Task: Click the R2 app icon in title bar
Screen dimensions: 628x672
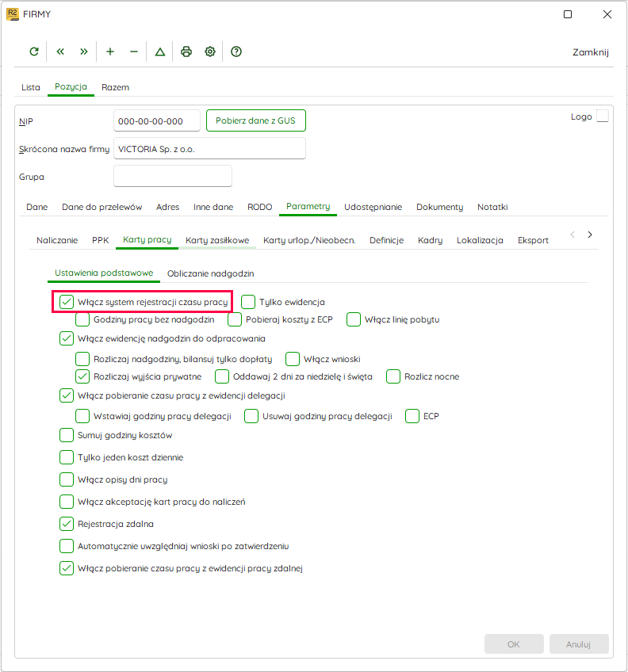Action: [13, 14]
